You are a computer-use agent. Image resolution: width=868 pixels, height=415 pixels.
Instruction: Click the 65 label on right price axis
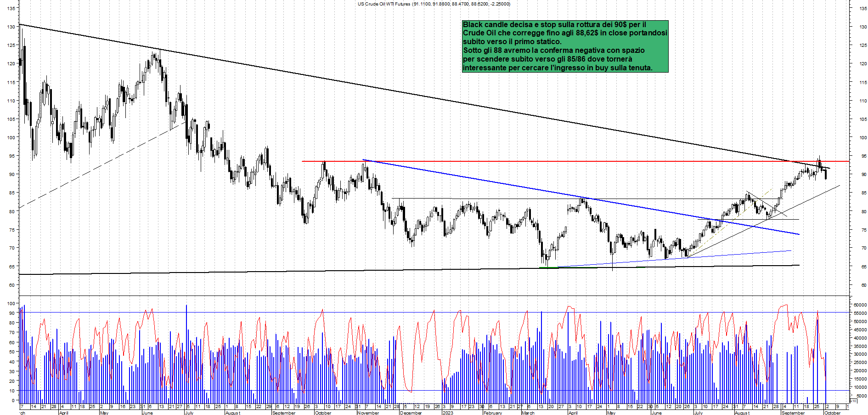coord(863,267)
